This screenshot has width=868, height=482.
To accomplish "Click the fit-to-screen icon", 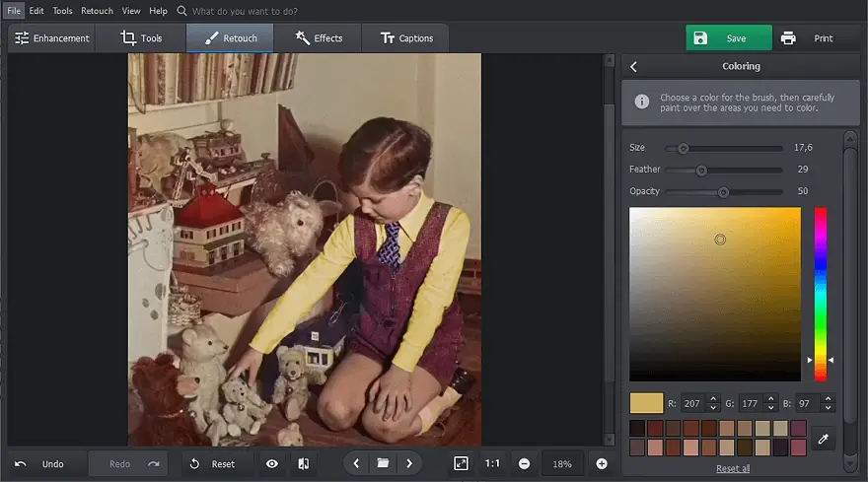I will coord(461,463).
